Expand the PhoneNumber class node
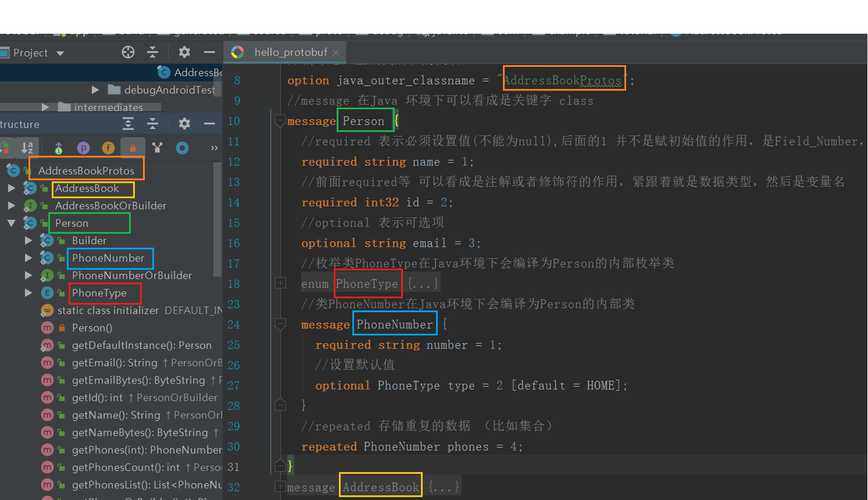The image size is (868, 500). point(28,258)
